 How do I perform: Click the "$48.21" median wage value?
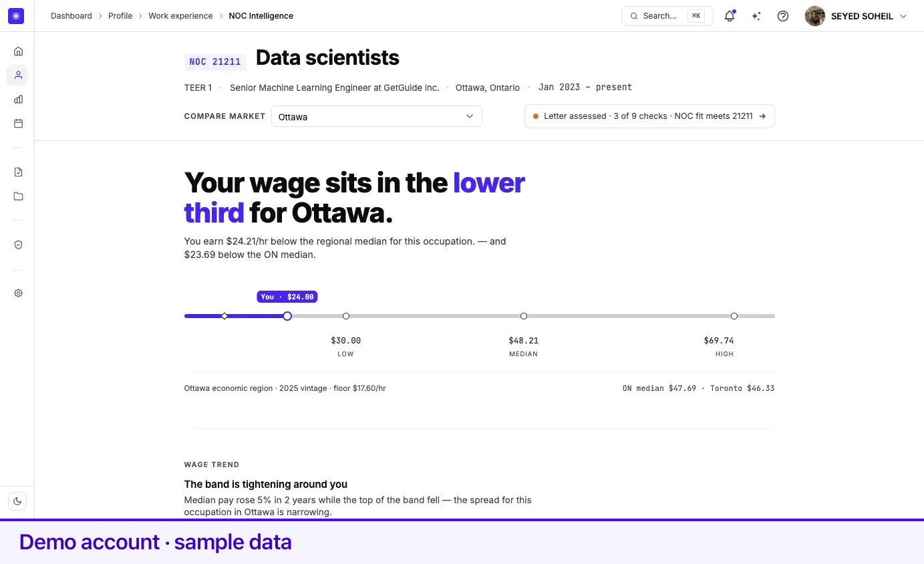pyautogui.click(x=524, y=341)
